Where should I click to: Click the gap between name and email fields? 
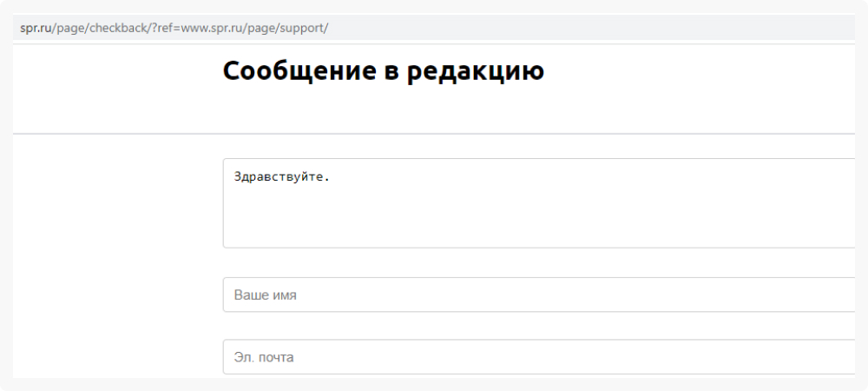[x=539, y=326]
